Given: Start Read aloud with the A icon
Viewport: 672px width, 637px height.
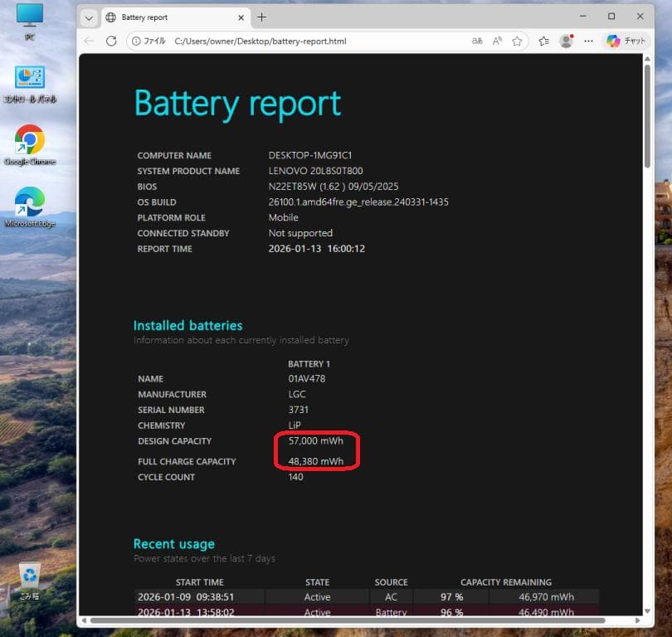Looking at the screenshot, I should coord(496,41).
